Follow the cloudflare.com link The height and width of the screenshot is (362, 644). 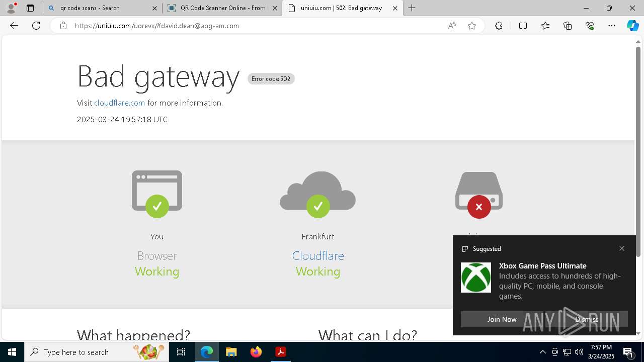pos(119,103)
